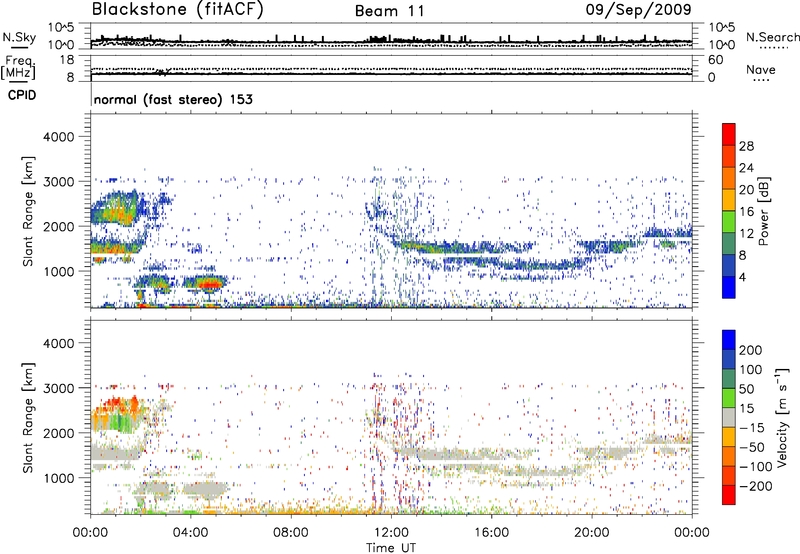Click the 50 value on velocity colorbar
The height and width of the screenshot is (554, 800).
pos(746,389)
